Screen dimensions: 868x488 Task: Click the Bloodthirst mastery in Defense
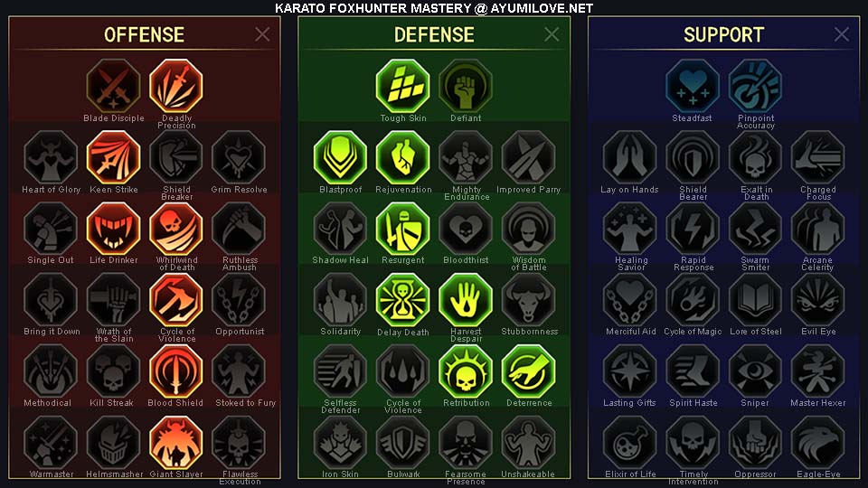tap(466, 229)
